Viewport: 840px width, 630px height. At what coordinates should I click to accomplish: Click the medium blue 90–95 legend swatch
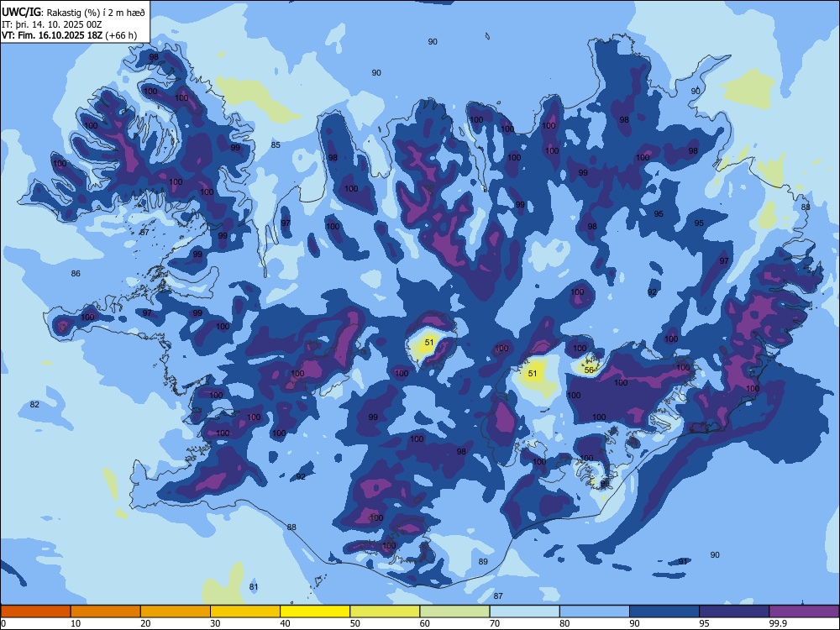(x=664, y=612)
